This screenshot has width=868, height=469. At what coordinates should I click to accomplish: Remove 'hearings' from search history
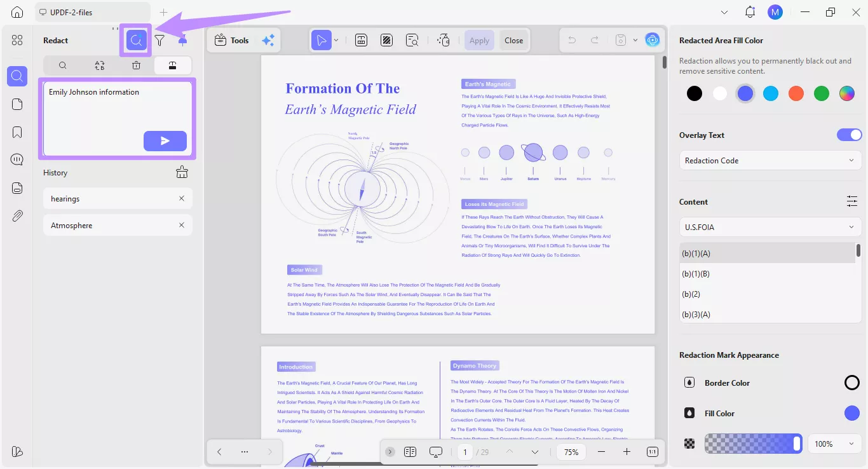[x=182, y=199]
